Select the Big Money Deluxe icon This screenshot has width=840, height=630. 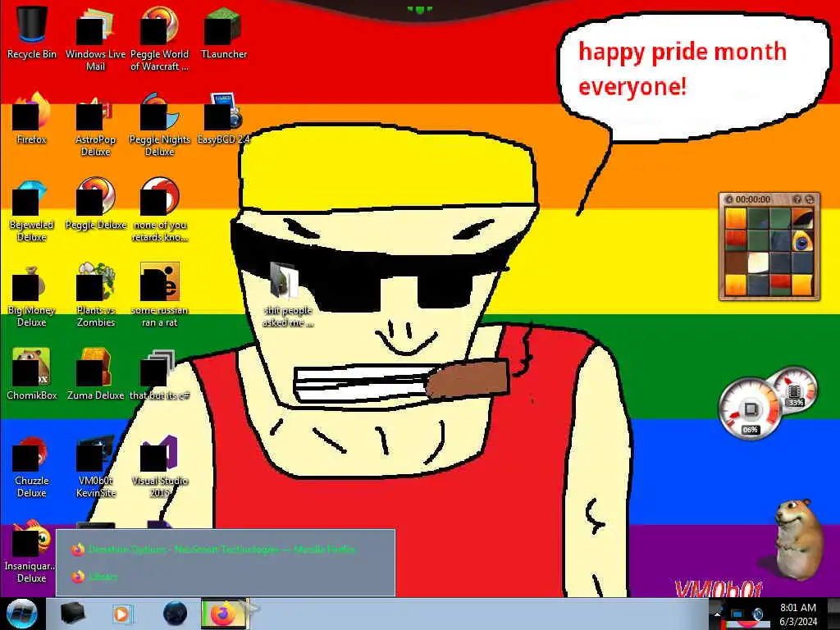pyautogui.click(x=32, y=294)
